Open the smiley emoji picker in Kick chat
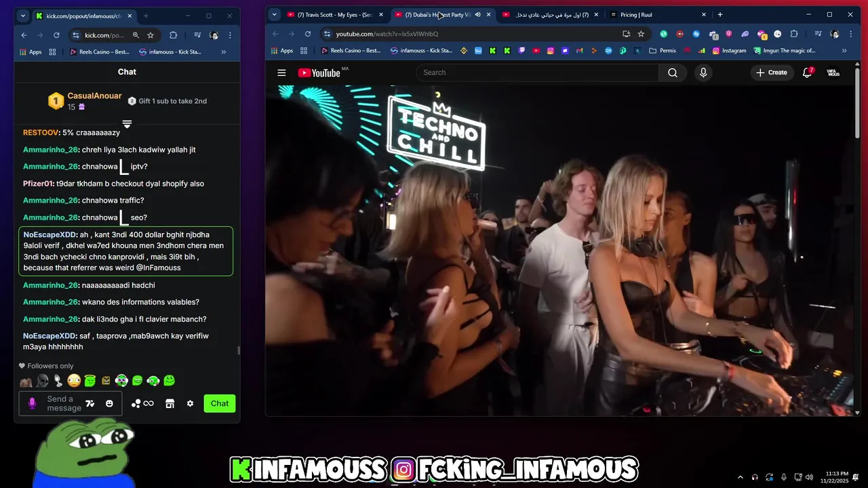Screen dimensions: 868x488 109,403
